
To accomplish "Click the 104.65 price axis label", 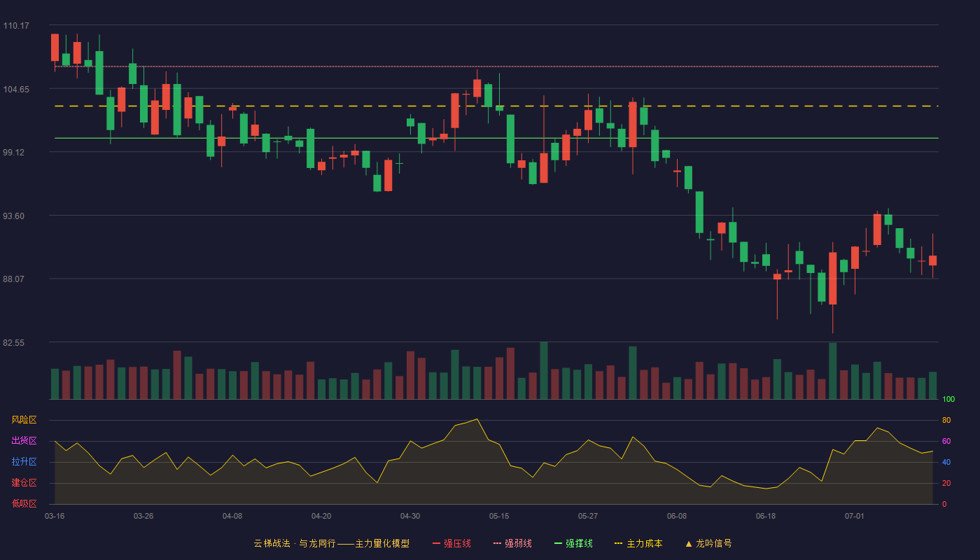I will 16,90.
